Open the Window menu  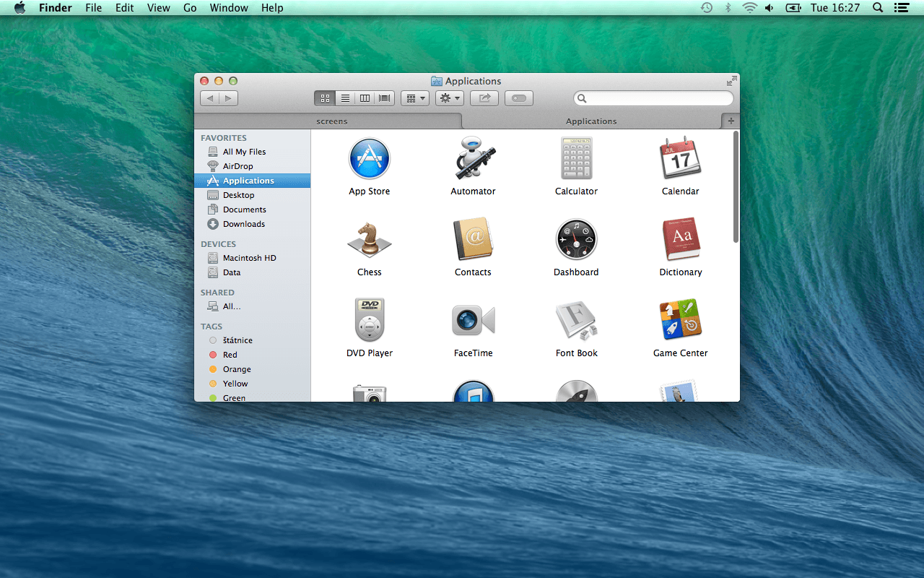tap(229, 8)
